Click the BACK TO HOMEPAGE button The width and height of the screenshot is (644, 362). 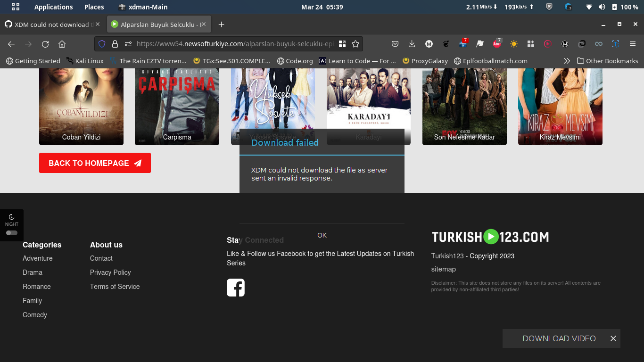pos(95,163)
